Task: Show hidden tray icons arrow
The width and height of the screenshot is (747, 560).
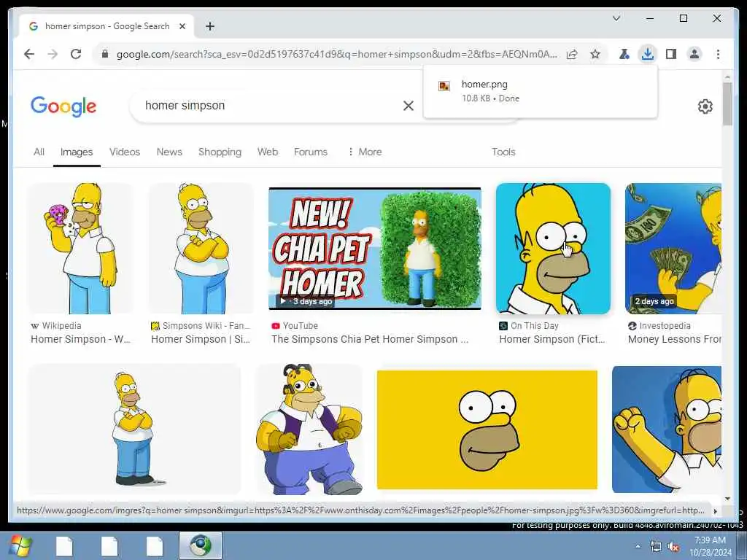Action: 638,547
